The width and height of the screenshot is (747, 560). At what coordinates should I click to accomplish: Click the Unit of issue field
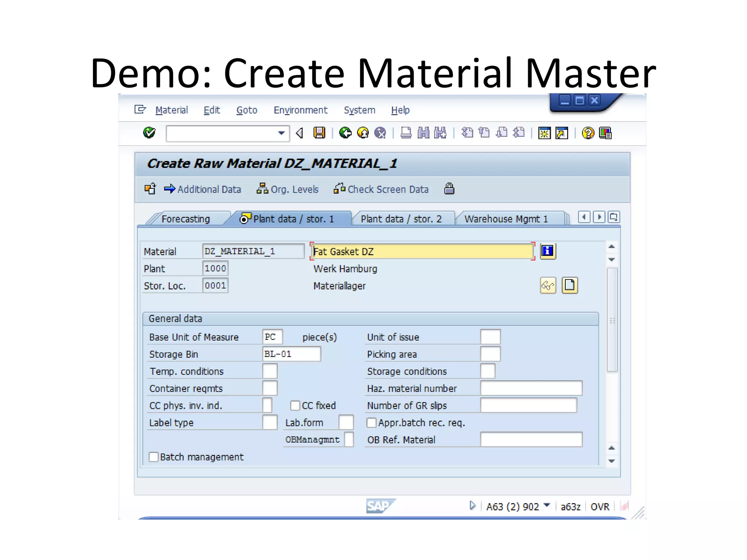point(490,337)
